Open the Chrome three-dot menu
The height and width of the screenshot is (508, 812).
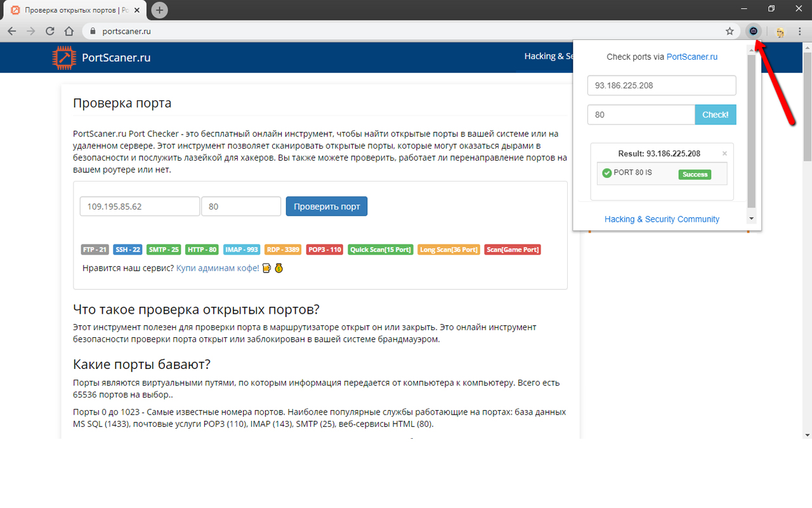click(800, 31)
